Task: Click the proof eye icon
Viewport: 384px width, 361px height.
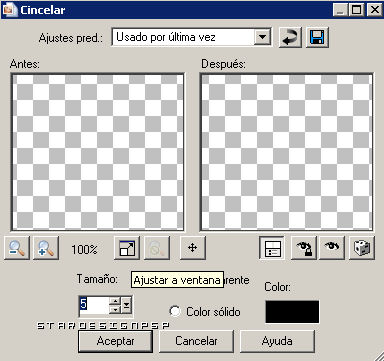Action: tap(332, 248)
